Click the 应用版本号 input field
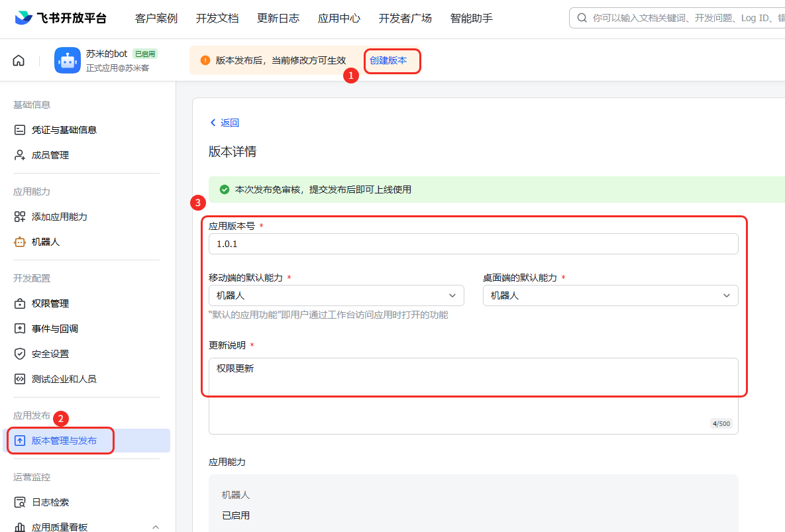Viewport: 785px width, 532px height. pyautogui.click(x=473, y=244)
